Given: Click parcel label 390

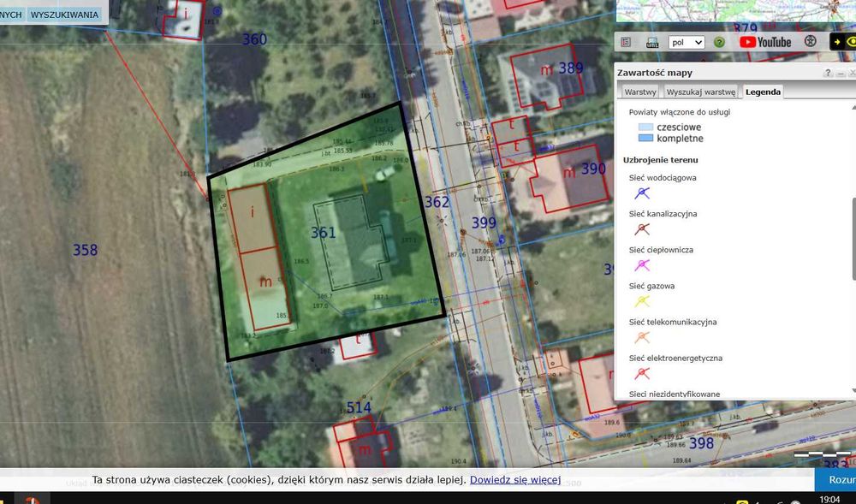Looking at the screenshot, I should (593, 169).
